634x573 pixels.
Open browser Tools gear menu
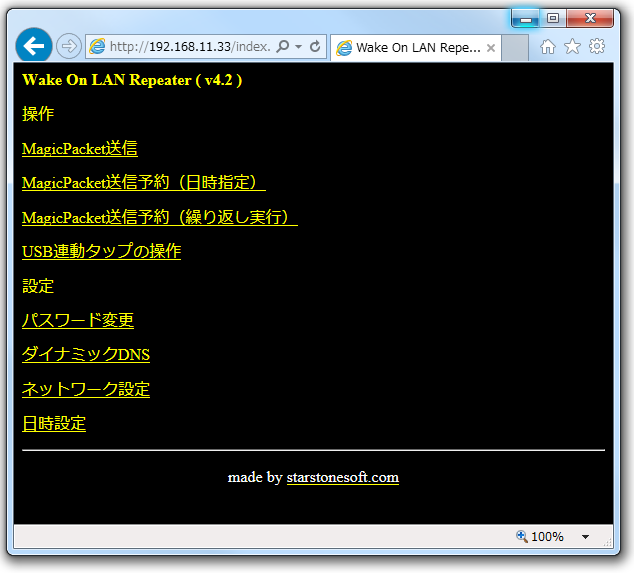tap(597, 47)
